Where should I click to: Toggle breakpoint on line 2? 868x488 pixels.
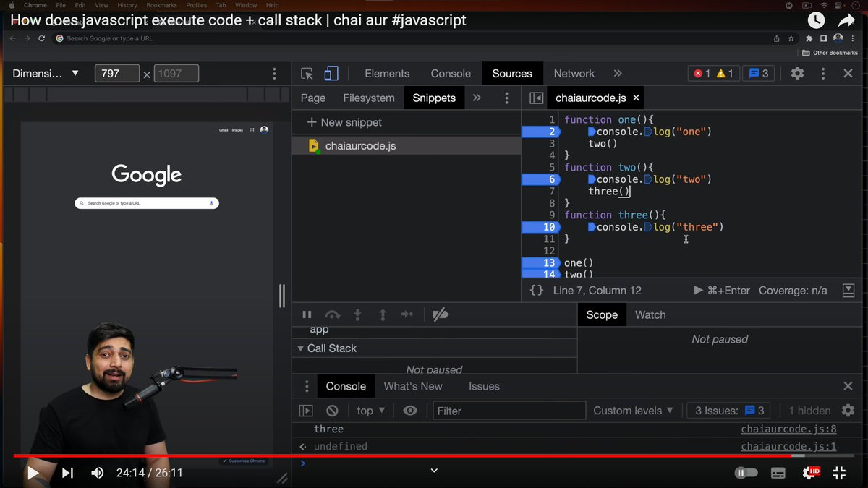541,132
